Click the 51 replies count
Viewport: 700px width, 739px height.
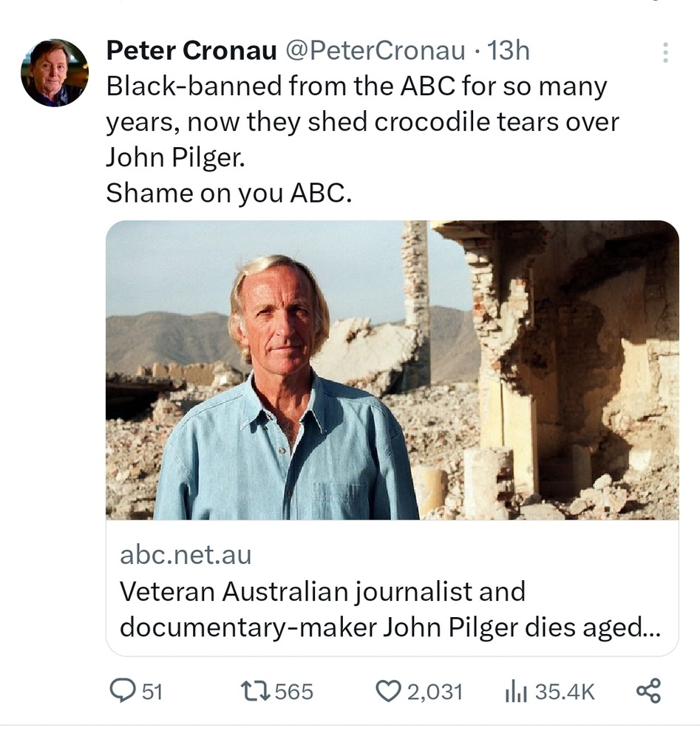pos(152,692)
